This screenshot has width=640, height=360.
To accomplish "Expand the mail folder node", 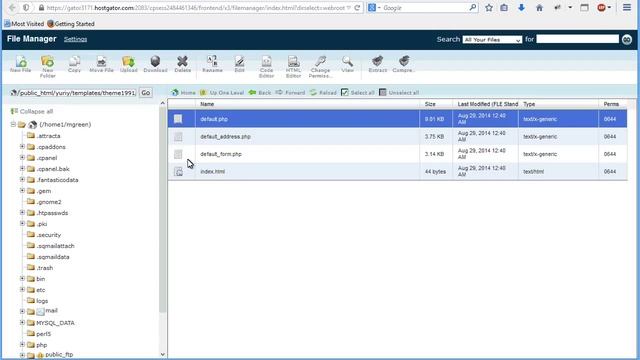I will pyautogui.click(x=22, y=311).
